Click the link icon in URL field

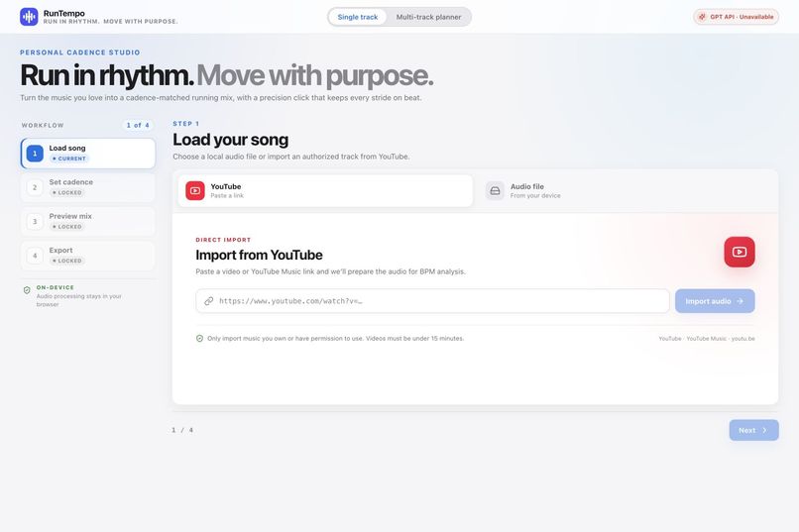[x=209, y=301]
